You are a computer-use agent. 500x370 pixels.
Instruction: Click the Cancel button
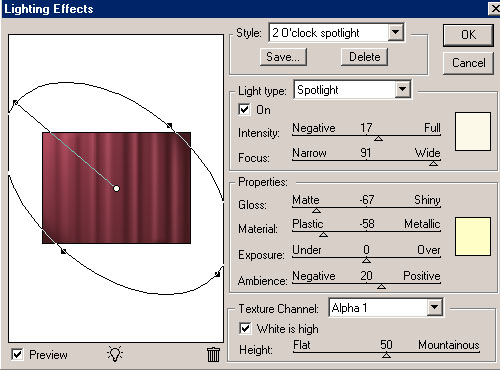click(468, 63)
